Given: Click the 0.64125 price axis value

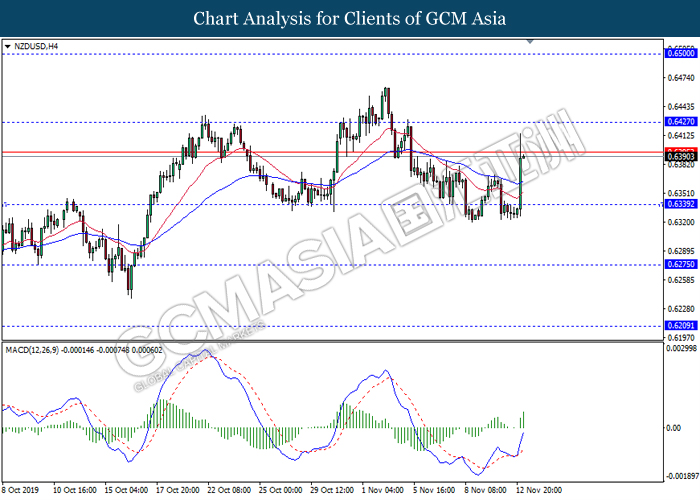Looking at the screenshot, I should (x=681, y=135).
